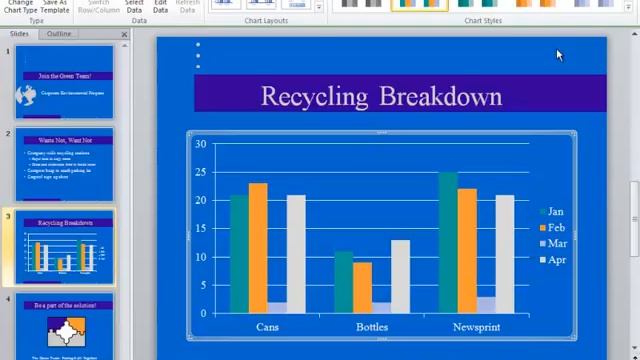Click the thumbnail pane scroll-up arrow
Screen dimensions: 640x360
point(125,46)
